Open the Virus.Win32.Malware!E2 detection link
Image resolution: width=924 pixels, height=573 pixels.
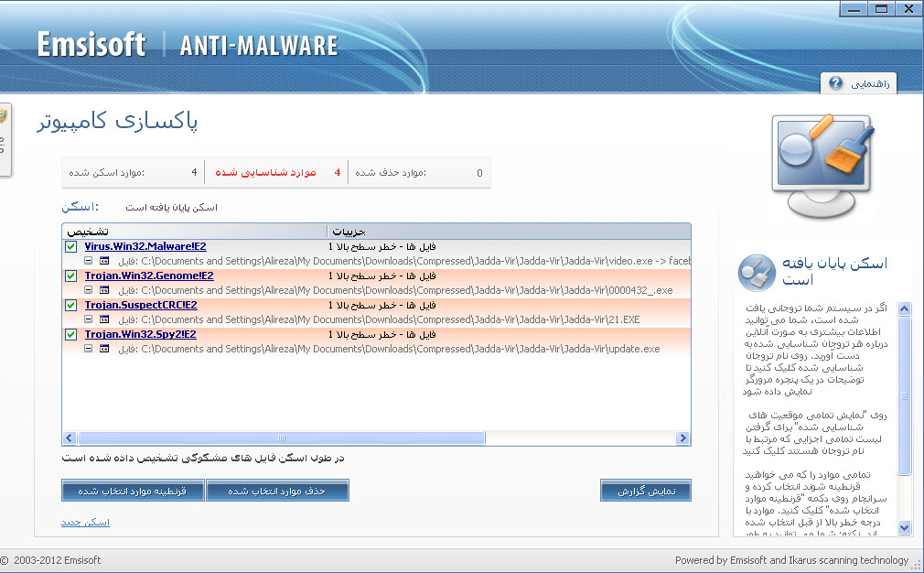(x=145, y=246)
